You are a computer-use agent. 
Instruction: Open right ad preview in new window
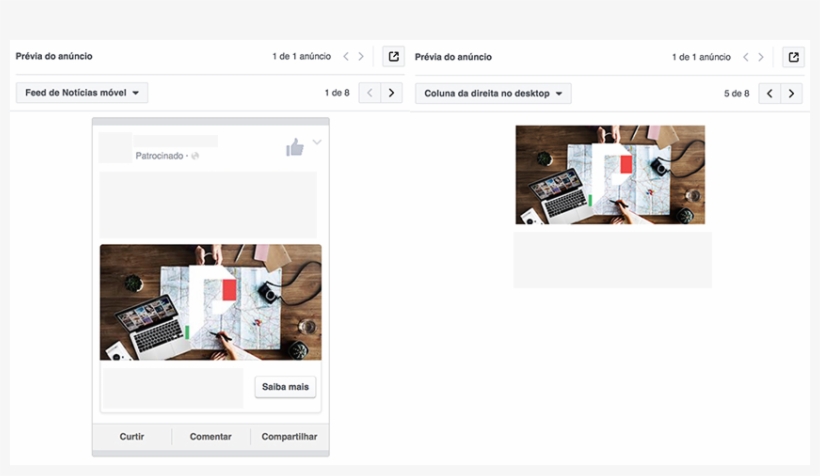[793, 57]
